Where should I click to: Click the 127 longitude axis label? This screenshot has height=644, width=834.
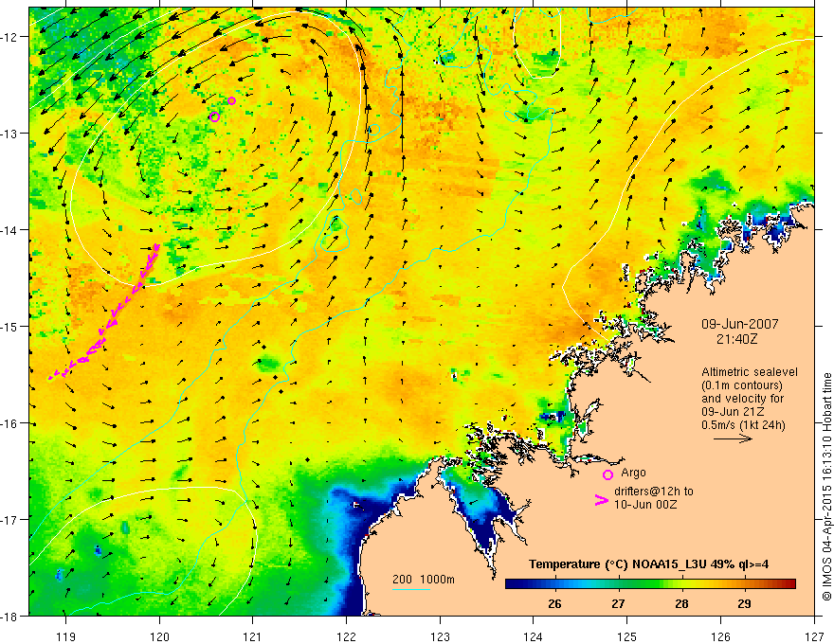tap(814, 636)
